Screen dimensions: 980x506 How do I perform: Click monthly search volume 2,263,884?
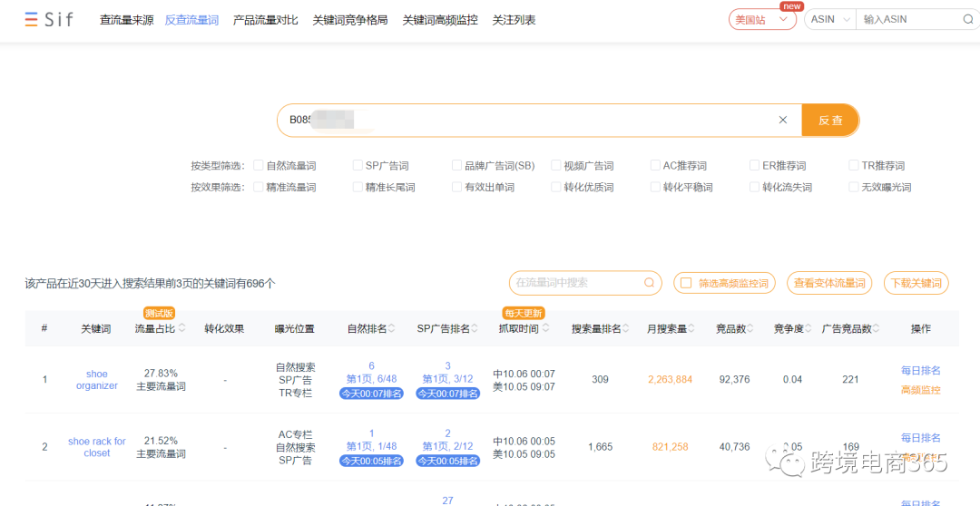point(670,379)
